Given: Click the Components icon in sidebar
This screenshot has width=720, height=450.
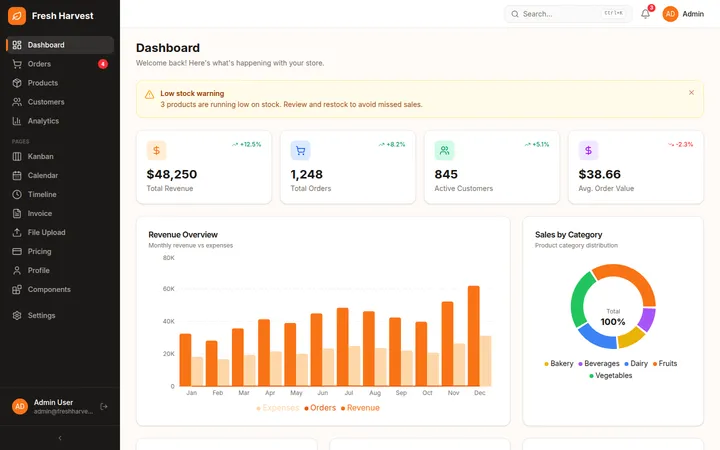Looking at the screenshot, I should [x=17, y=290].
